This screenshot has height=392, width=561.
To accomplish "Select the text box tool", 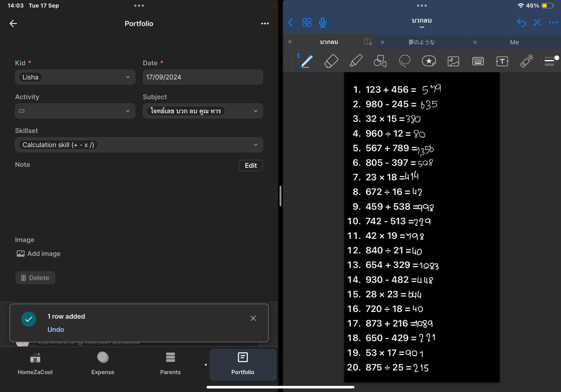I will point(502,61).
